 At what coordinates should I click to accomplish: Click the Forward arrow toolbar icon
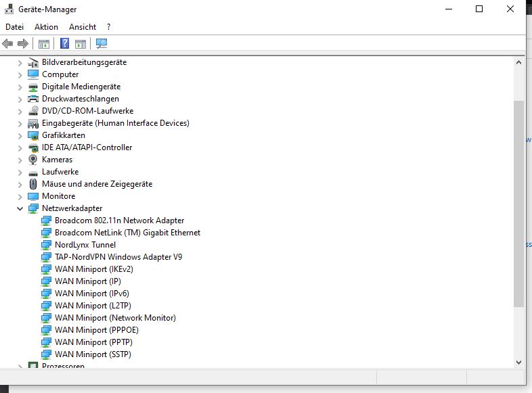coord(23,44)
